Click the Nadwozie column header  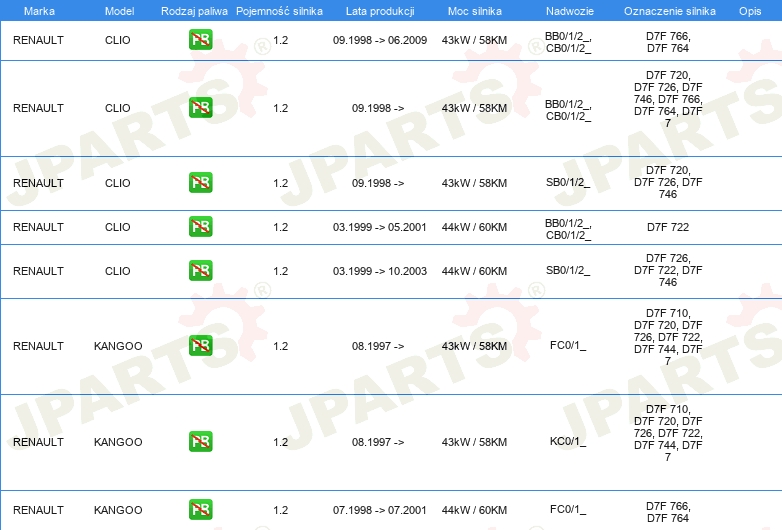[x=570, y=11]
